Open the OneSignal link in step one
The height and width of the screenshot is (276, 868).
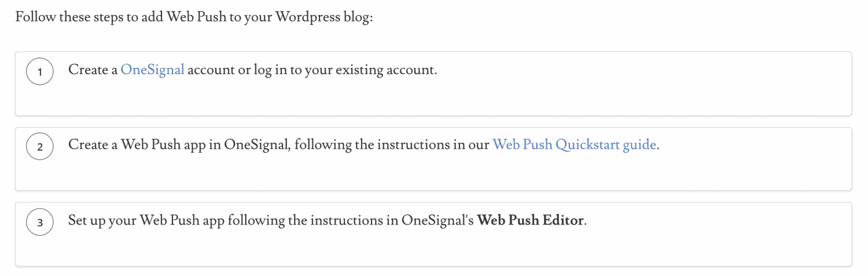click(x=152, y=70)
